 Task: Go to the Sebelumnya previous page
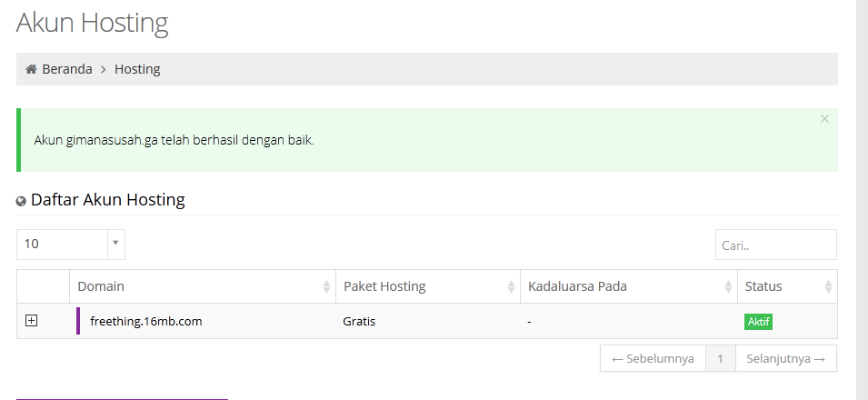coord(653,358)
